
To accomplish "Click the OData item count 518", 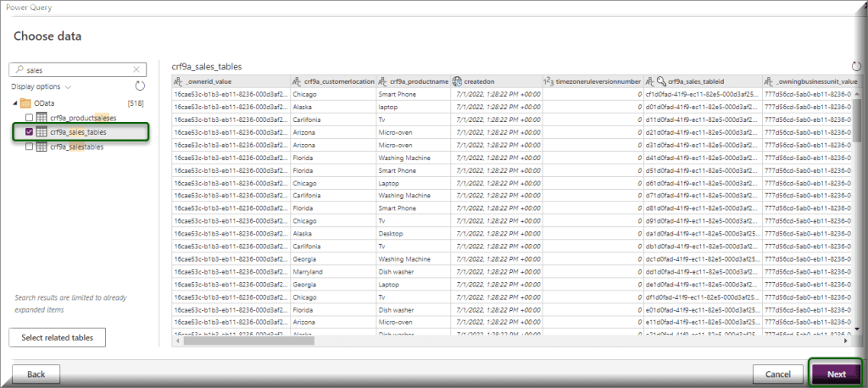I will (x=136, y=103).
